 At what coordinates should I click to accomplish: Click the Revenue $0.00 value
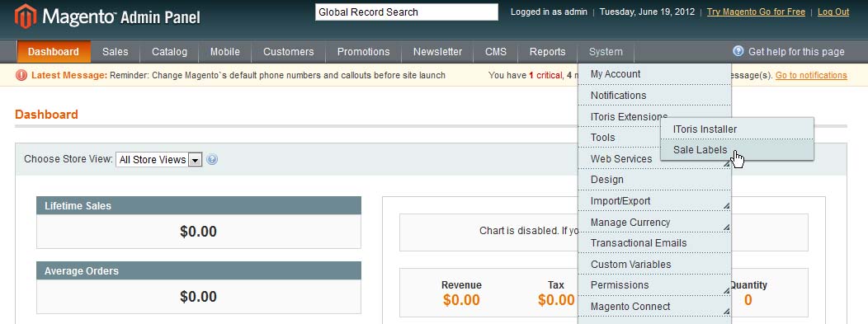click(461, 299)
